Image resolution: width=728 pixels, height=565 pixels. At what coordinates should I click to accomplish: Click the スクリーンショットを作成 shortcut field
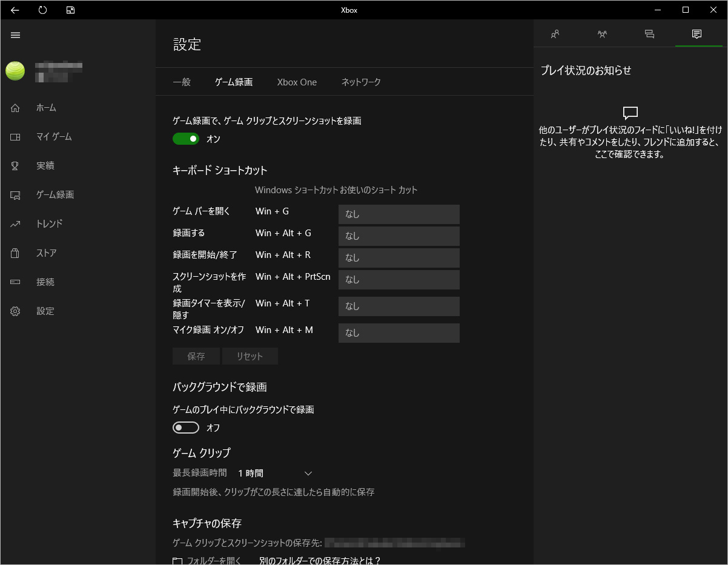point(399,280)
